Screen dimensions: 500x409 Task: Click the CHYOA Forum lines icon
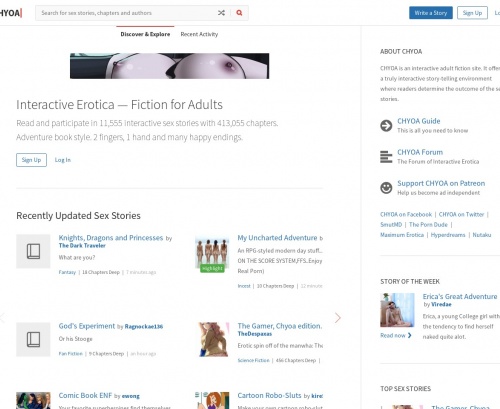pos(386,157)
